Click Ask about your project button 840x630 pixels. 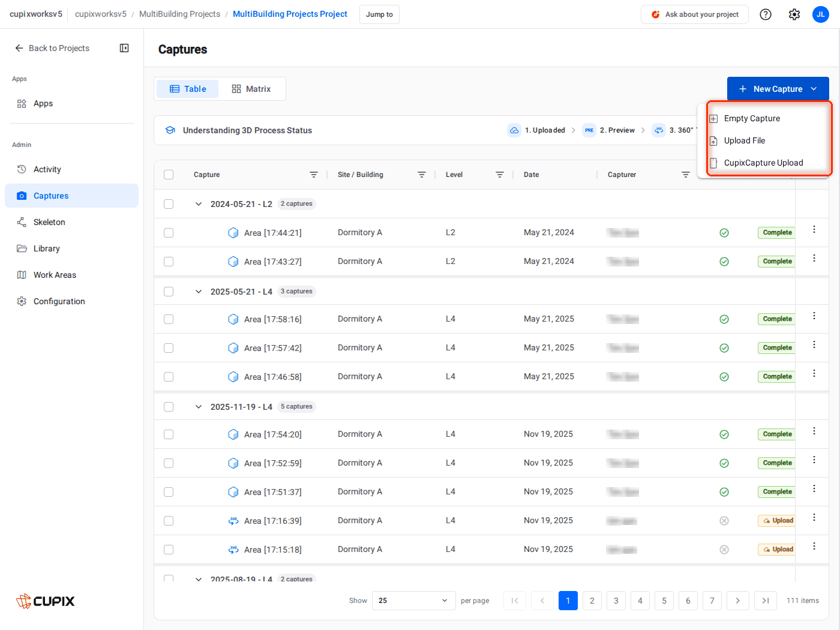695,14
